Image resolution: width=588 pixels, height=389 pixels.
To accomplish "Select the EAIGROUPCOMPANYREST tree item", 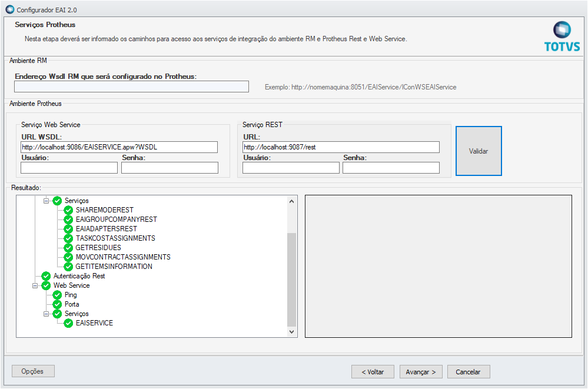I will (117, 220).
